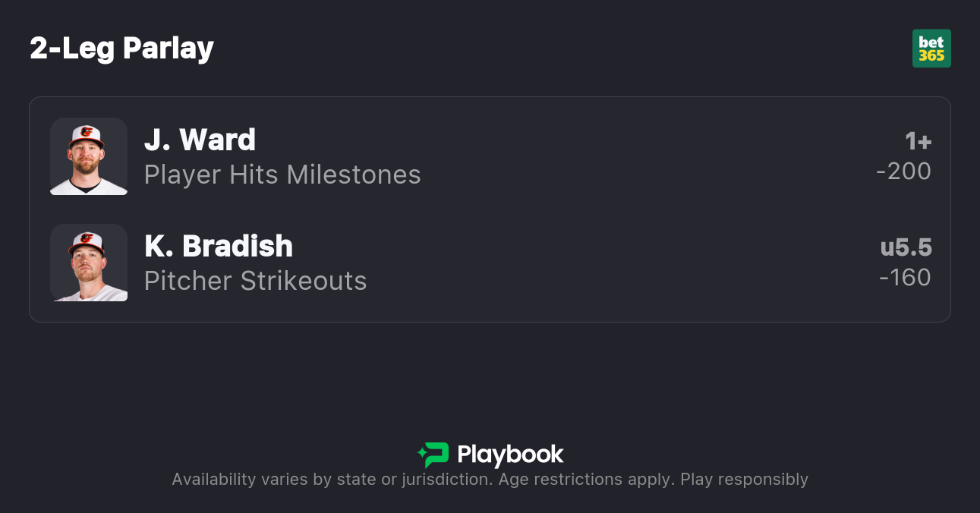
Task: Open J. Ward's player headshot
Action: 89,156
